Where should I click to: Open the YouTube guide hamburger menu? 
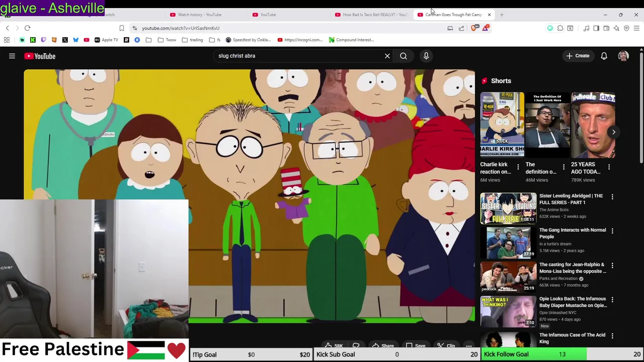12,56
